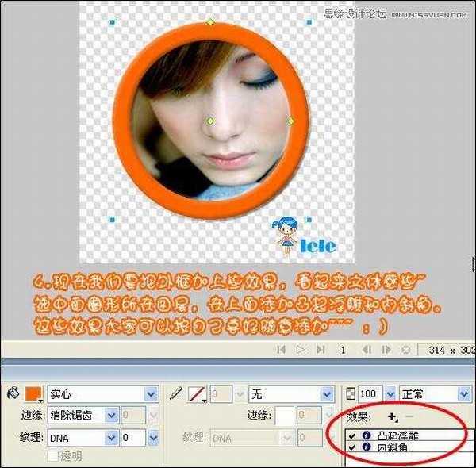Go to first frame
476x468 pixels.
tap(281, 349)
